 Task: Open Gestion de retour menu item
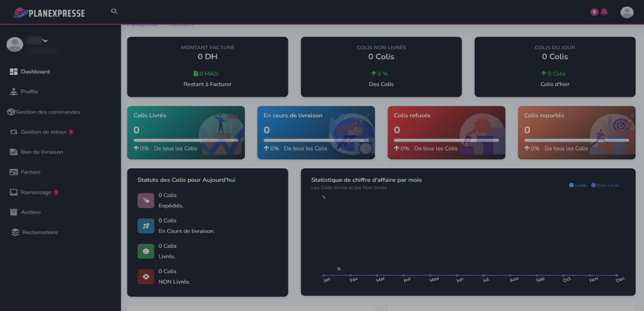(x=44, y=132)
